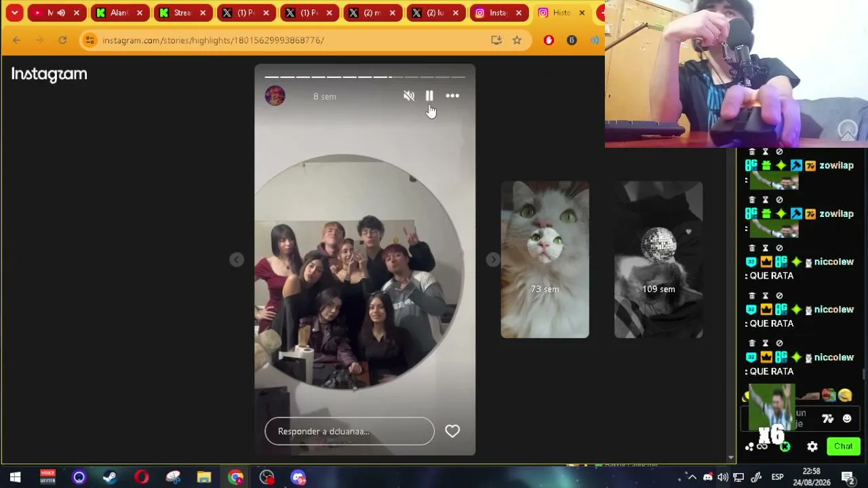868x488 pixels.
Task: Close the active 'Histo' Instagram tab
Action: point(582,12)
